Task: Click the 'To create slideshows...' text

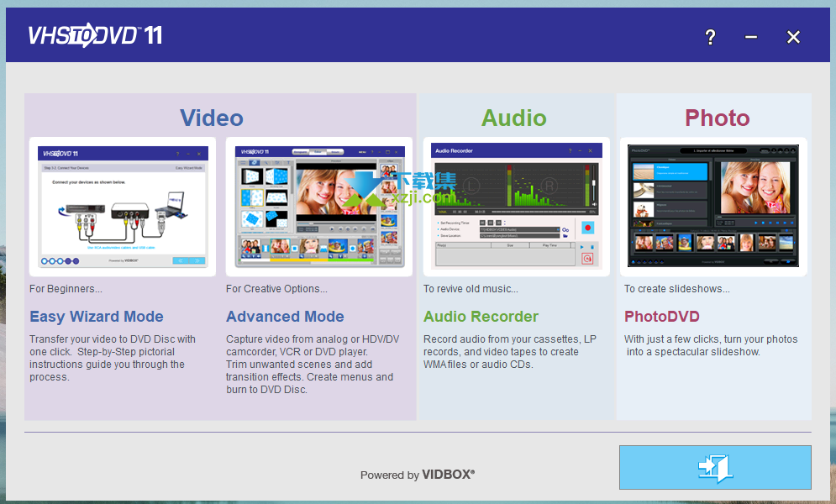Action: (x=677, y=289)
